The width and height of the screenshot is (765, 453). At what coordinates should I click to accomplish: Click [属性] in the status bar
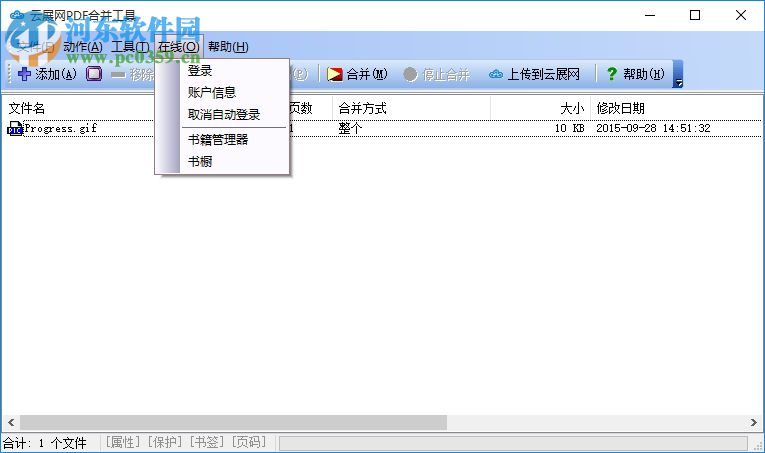(x=122, y=442)
